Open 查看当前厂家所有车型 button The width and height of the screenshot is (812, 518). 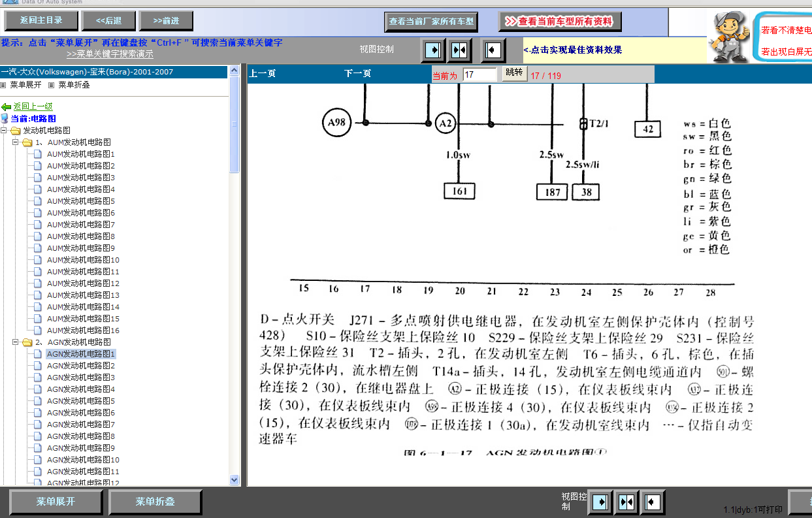(431, 22)
